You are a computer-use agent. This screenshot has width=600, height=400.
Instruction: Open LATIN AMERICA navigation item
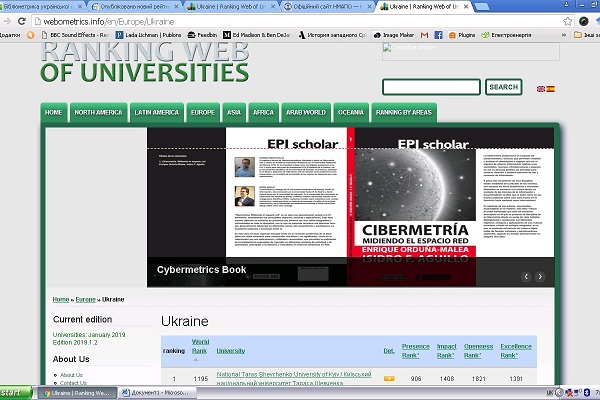coord(157,113)
